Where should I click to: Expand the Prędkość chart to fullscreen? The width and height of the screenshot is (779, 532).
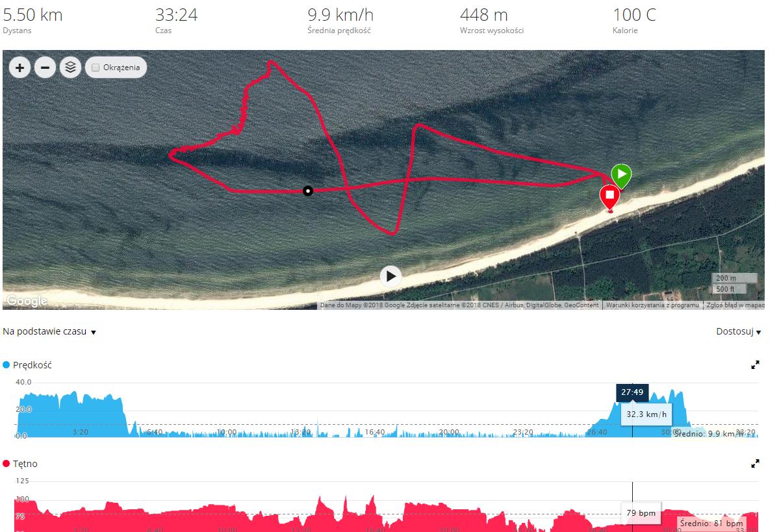coord(755,365)
